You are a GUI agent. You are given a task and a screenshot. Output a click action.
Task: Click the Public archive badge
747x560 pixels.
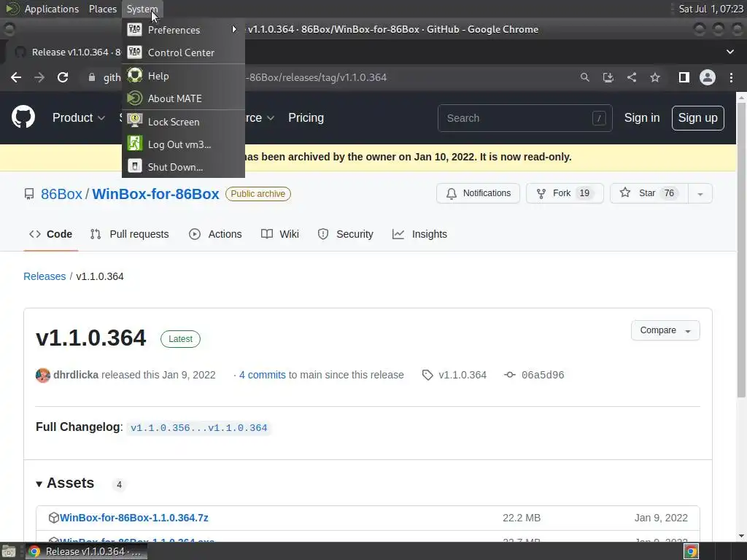258,194
